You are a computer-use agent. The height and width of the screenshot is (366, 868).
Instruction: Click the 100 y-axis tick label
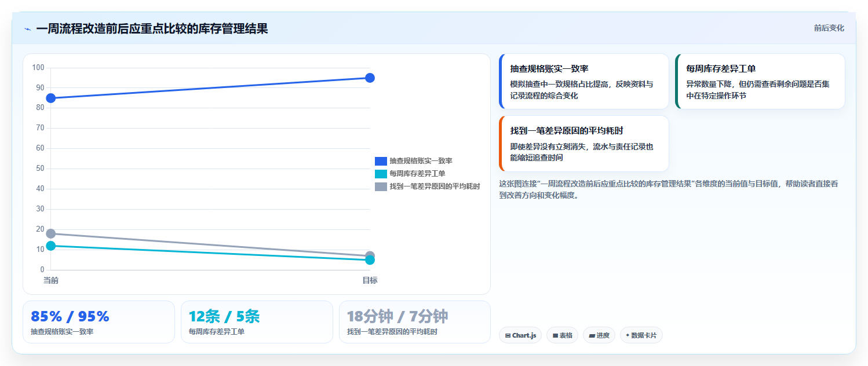point(38,68)
